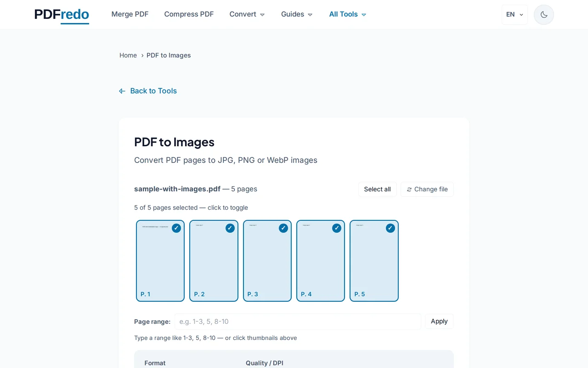Click the page range input field
Viewport: 588px width, 368px height.
[x=298, y=321]
